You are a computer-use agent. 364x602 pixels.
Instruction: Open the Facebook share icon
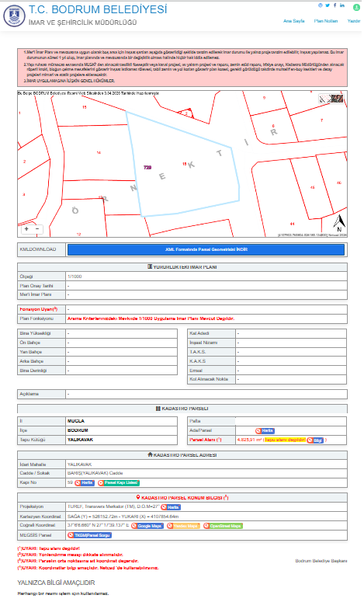pyautogui.click(x=335, y=5)
